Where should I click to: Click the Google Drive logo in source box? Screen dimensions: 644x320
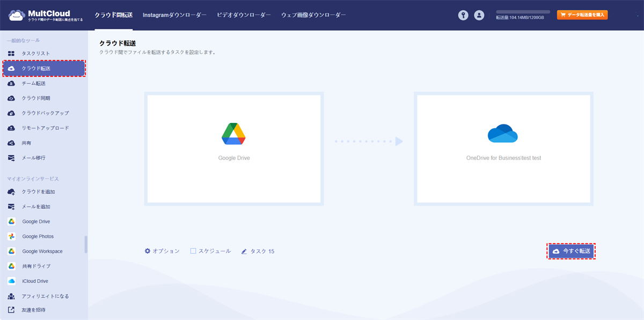pos(233,134)
